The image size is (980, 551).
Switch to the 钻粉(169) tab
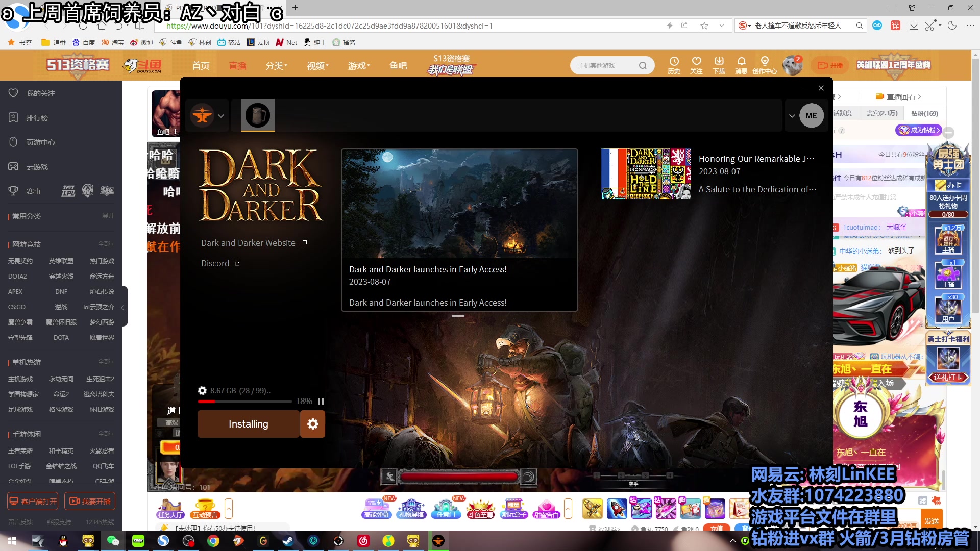925,113
